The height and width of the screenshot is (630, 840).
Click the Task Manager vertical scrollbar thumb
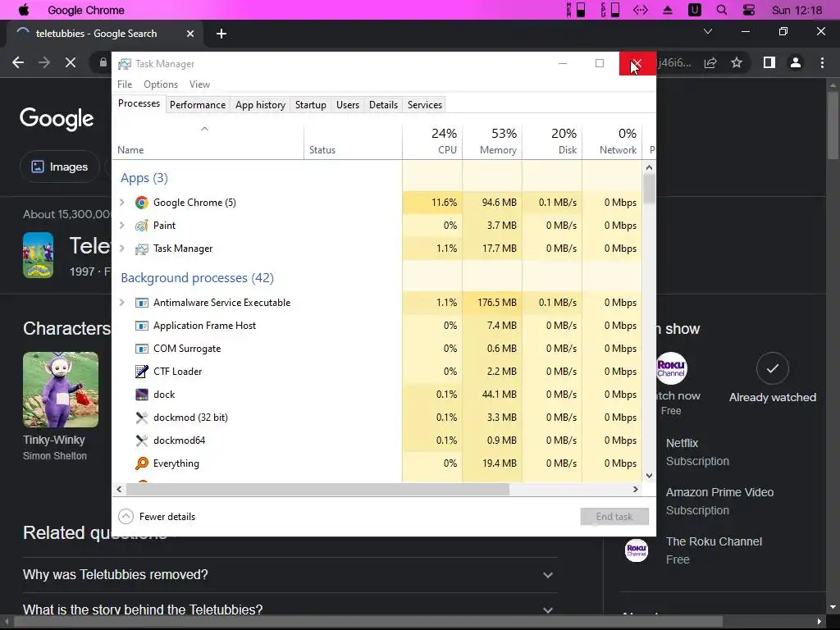(x=650, y=189)
